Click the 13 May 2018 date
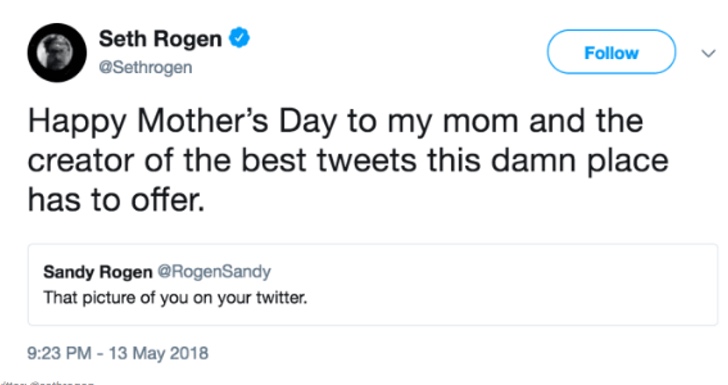This screenshot has width=728, height=385. [158, 353]
